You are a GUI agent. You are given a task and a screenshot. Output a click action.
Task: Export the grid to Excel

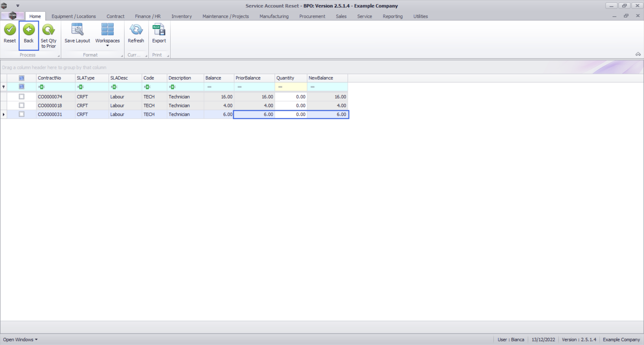click(159, 33)
